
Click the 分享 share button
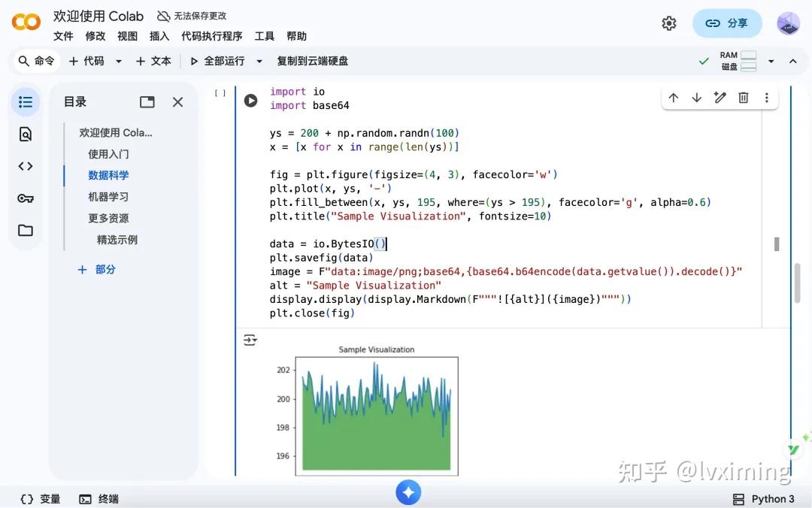coord(727,23)
